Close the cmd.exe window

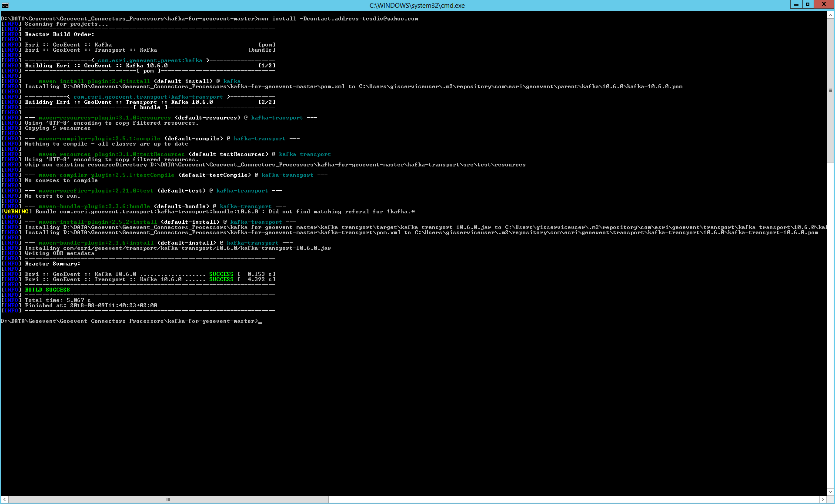tap(824, 4)
